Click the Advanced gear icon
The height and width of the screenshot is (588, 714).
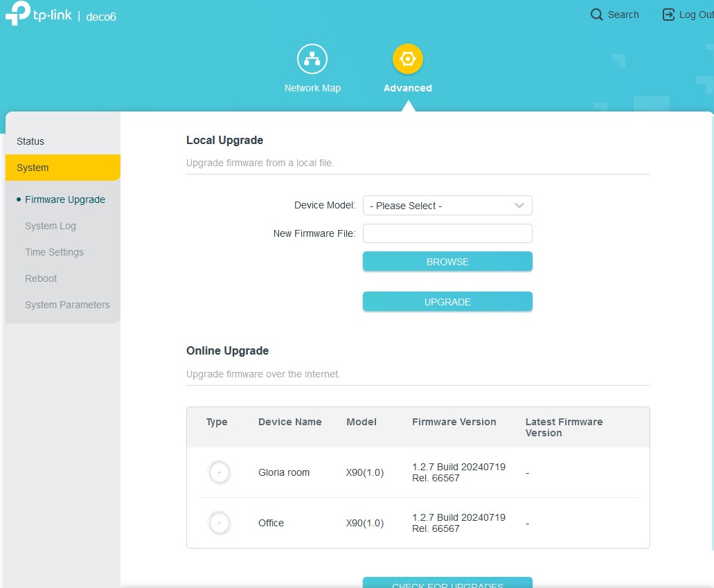pyautogui.click(x=407, y=59)
